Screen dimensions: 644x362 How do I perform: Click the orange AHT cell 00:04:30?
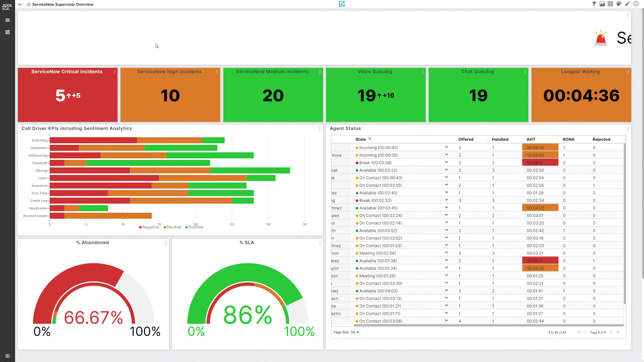pyautogui.click(x=540, y=268)
